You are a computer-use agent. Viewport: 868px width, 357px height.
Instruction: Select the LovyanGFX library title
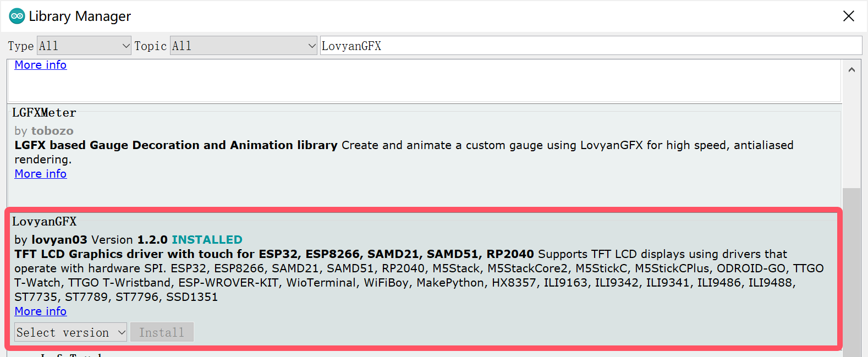[45, 222]
